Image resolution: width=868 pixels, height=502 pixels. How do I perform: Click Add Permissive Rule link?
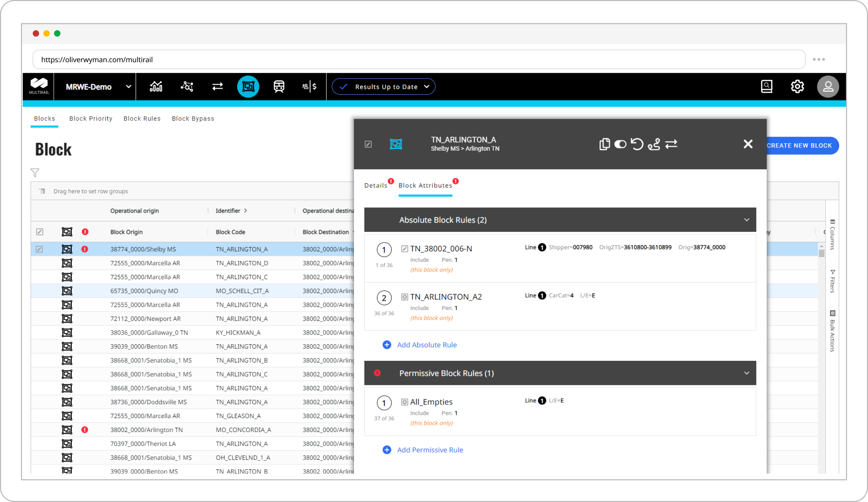(430, 450)
